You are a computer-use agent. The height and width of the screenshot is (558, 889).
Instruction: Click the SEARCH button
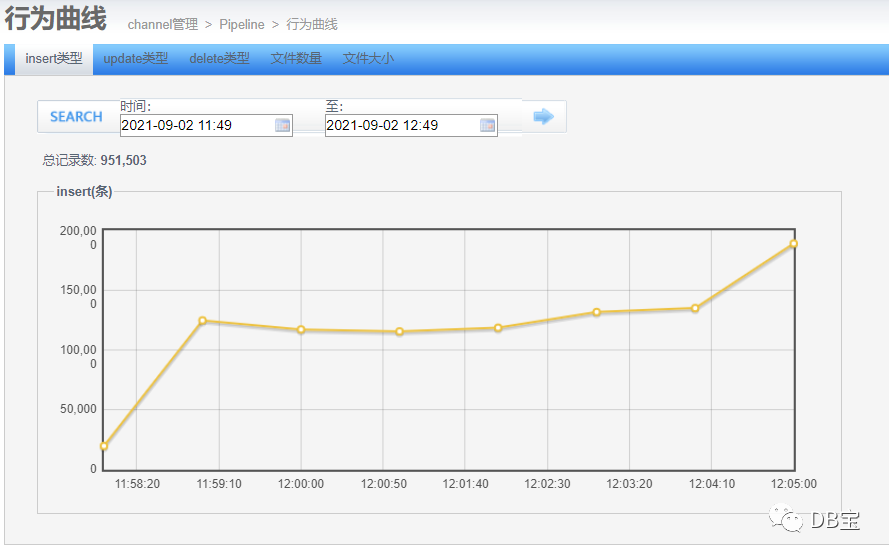(x=76, y=117)
